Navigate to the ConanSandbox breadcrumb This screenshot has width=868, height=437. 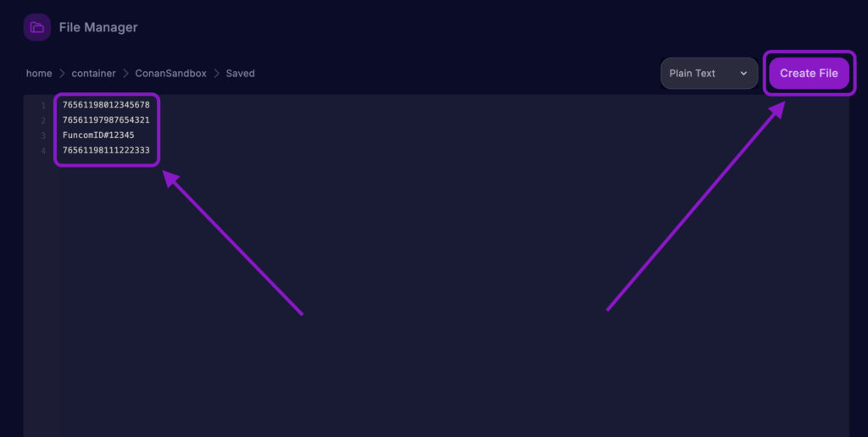pos(170,73)
